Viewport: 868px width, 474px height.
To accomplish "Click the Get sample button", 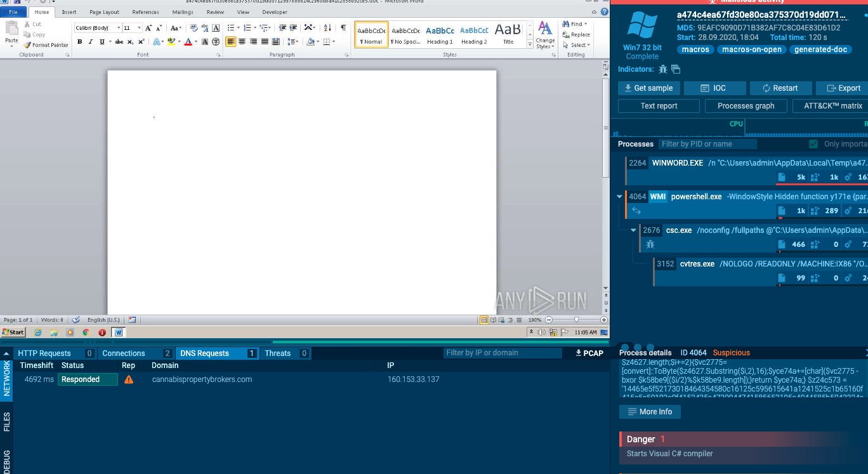I will (649, 88).
